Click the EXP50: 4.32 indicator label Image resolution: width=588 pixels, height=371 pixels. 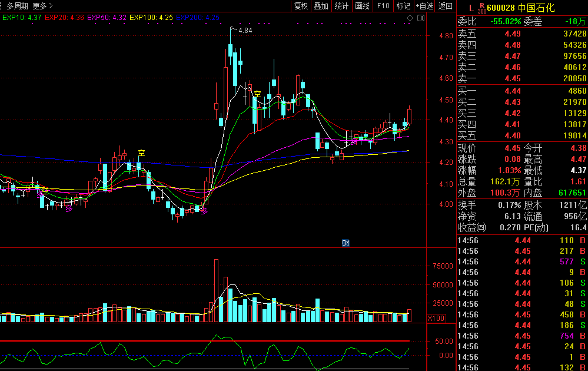click(x=107, y=18)
